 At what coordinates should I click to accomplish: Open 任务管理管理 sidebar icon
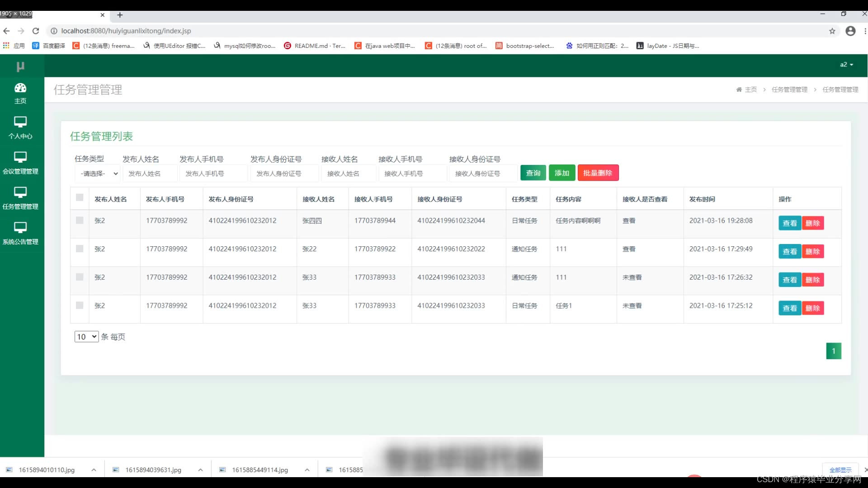pyautogui.click(x=20, y=192)
